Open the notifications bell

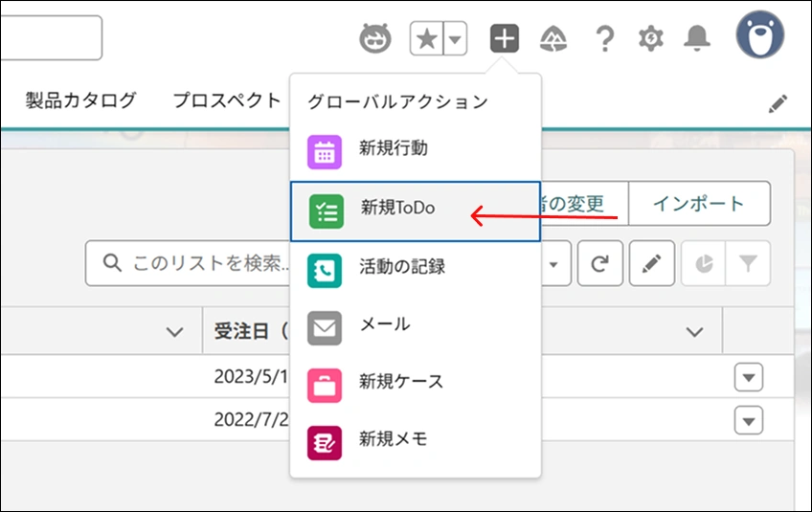[697, 38]
